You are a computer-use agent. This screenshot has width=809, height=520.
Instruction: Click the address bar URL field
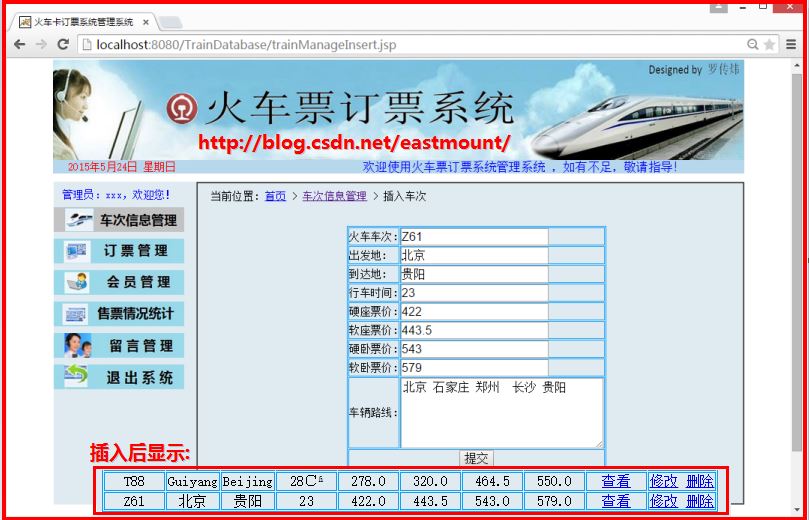point(413,44)
